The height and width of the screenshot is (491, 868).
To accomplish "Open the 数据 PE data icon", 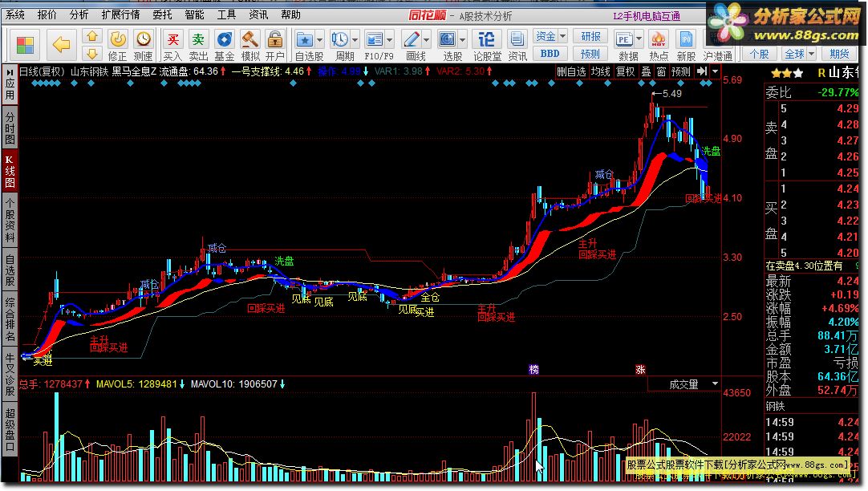I will click(x=624, y=39).
